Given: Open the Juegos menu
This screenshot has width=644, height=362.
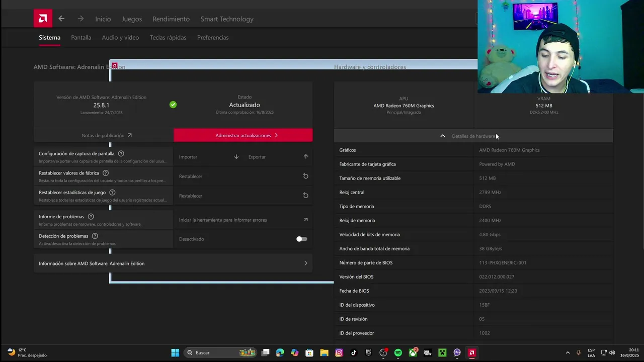Looking at the screenshot, I should tap(131, 19).
